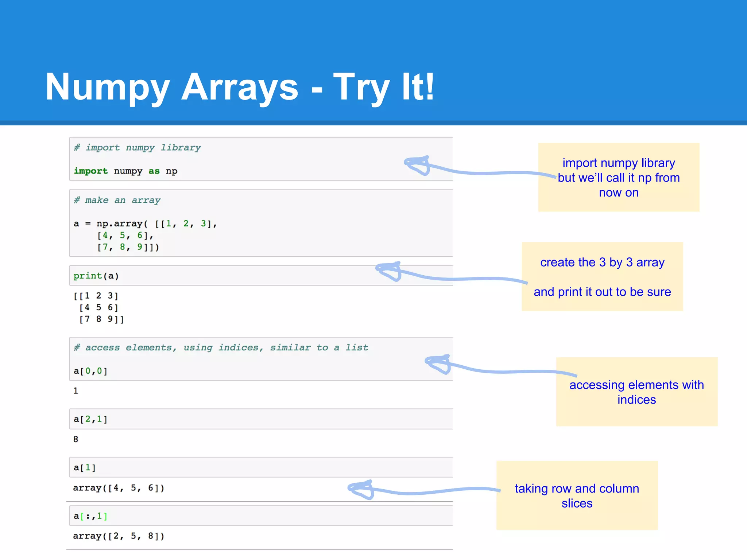Click the '# access elements, using indices' comment
Screen dimensions: 747x560
(x=221, y=347)
